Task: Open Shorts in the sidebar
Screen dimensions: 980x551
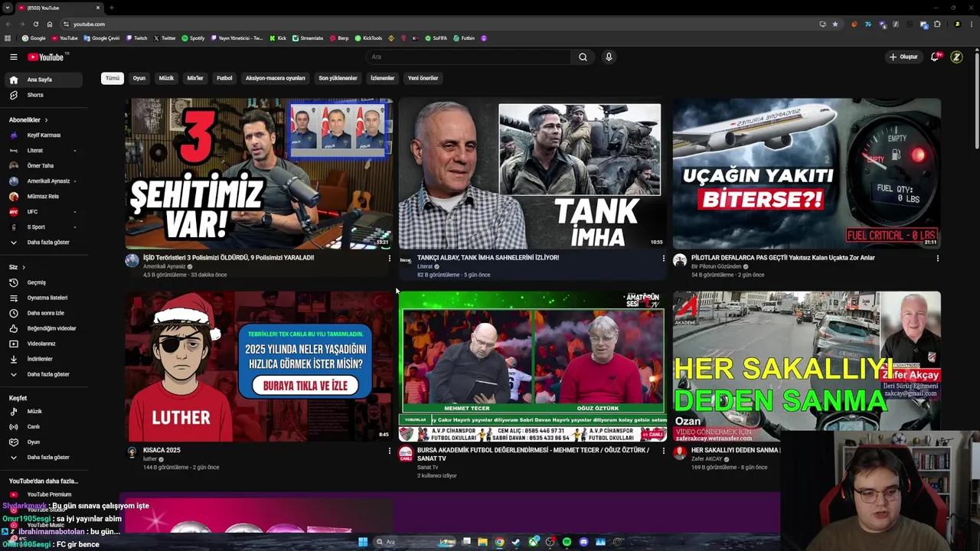Action: (x=44, y=95)
